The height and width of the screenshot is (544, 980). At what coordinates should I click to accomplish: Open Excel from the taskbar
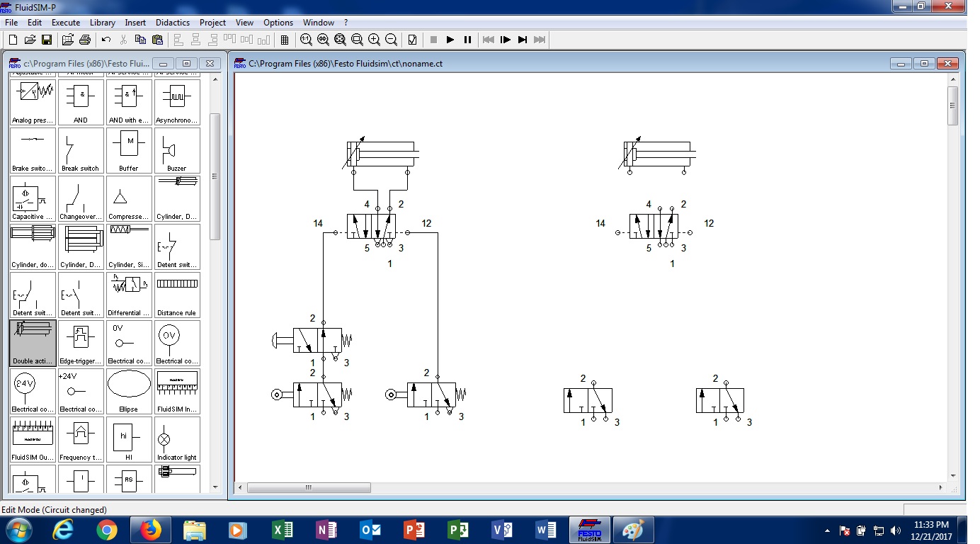point(282,530)
